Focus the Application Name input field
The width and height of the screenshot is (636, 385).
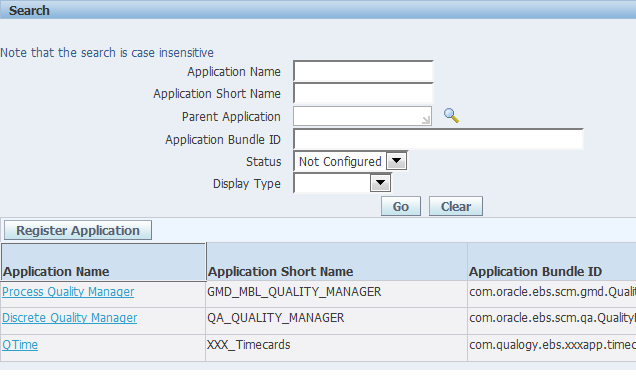(x=363, y=71)
